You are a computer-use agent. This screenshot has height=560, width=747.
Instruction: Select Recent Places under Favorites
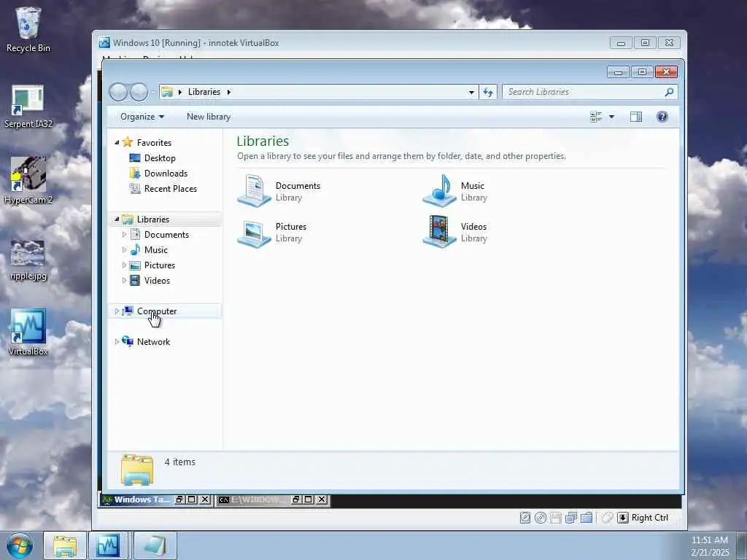tap(171, 189)
